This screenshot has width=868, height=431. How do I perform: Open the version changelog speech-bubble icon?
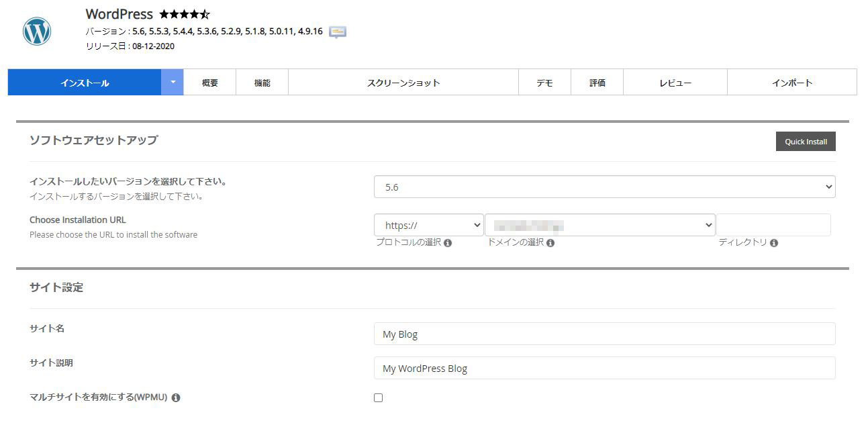pos(338,32)
